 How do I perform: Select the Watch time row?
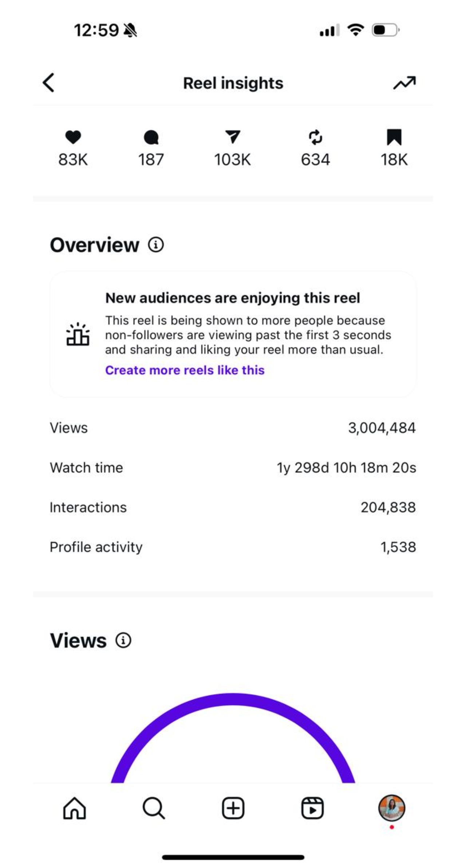(x=233, y=468)
